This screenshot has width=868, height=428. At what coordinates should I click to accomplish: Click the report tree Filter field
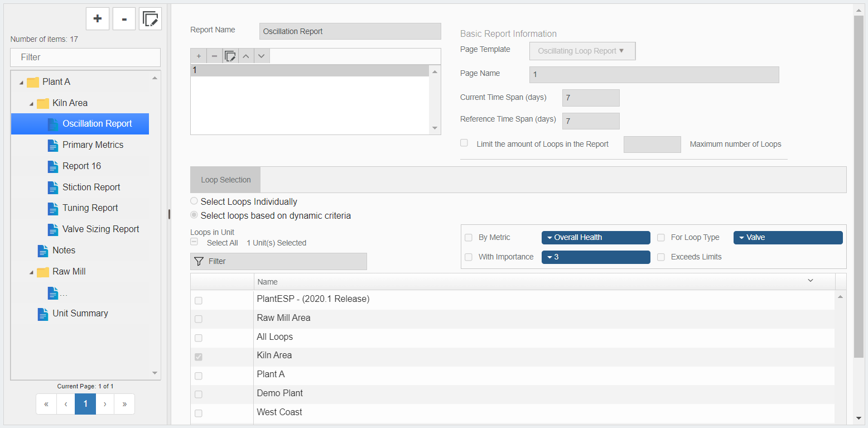point(85,57)
